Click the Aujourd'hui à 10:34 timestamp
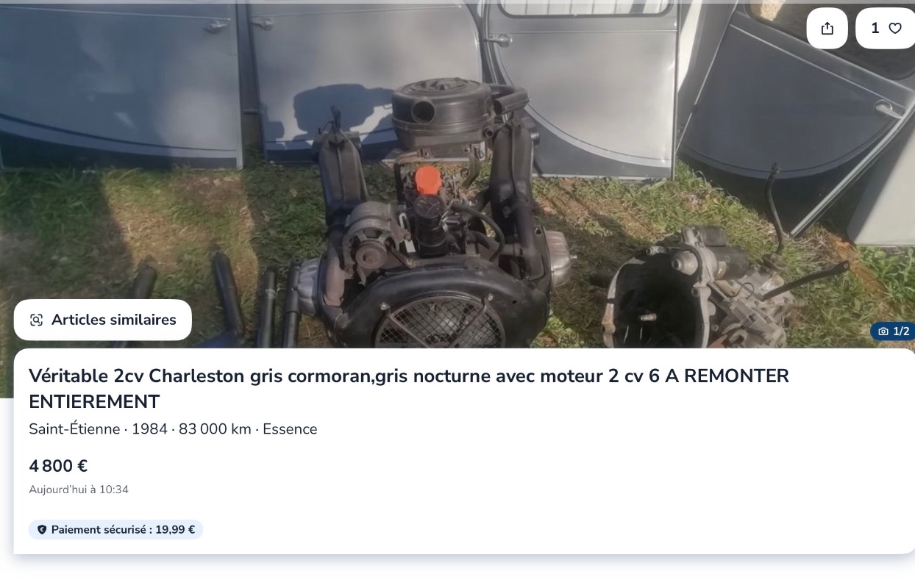 pyautogui.click(x=79, y=490)
